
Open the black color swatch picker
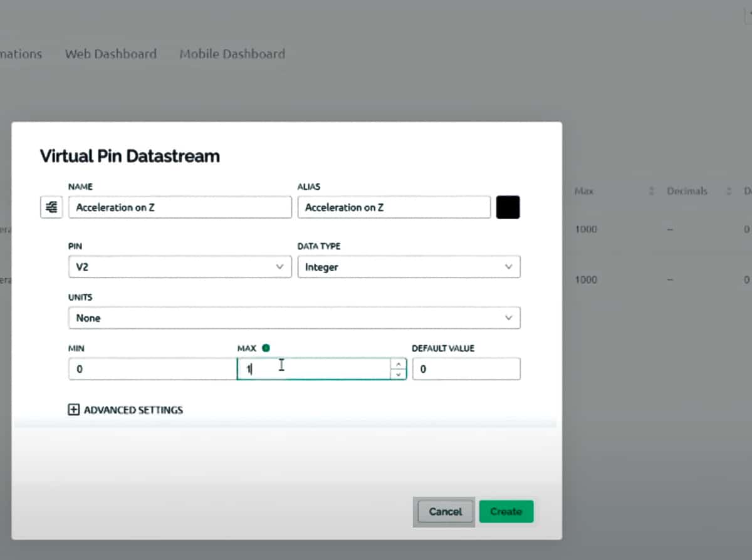[x=508, y=207]
